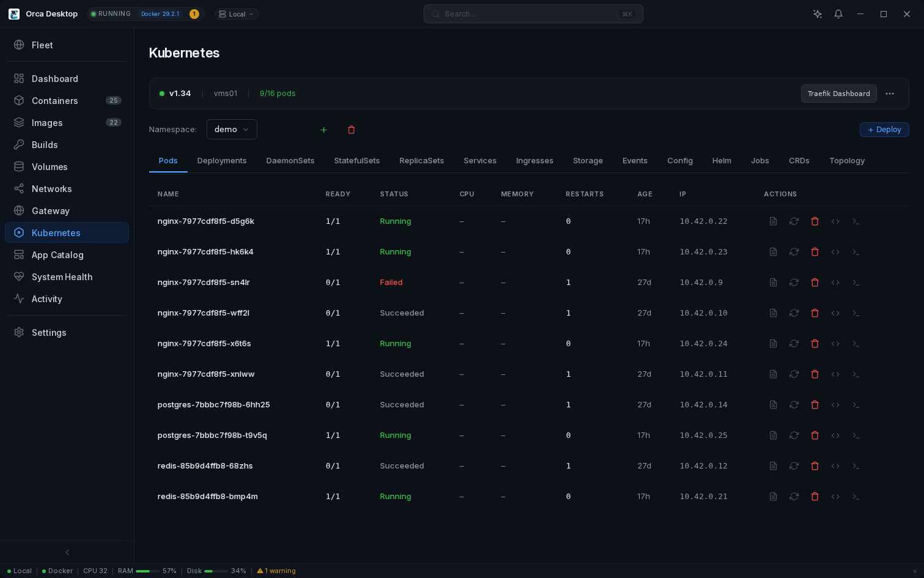
Task: Open terminal for pod nginx-7977cdf8f5-hk6k4
Action: point(856,252)
